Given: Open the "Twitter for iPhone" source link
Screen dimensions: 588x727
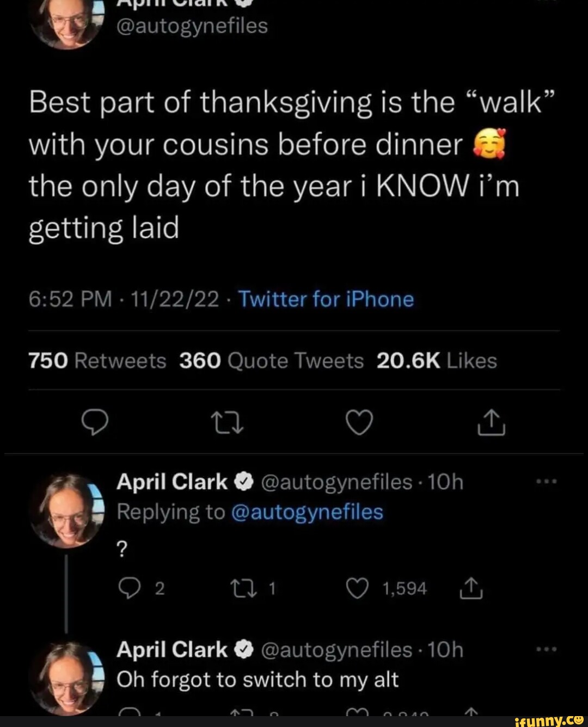Looking at the screenshot, I should (326, 299).
